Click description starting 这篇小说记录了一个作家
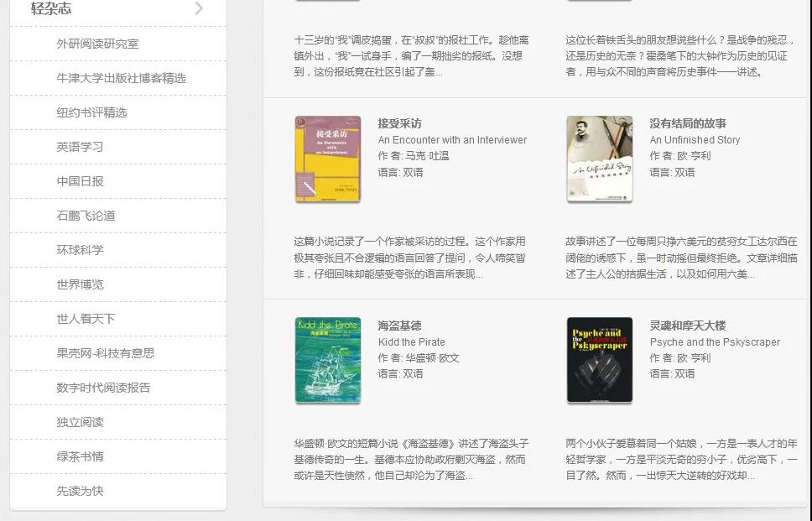The width and height of the screenshot is (812, 521). (409, 258)
